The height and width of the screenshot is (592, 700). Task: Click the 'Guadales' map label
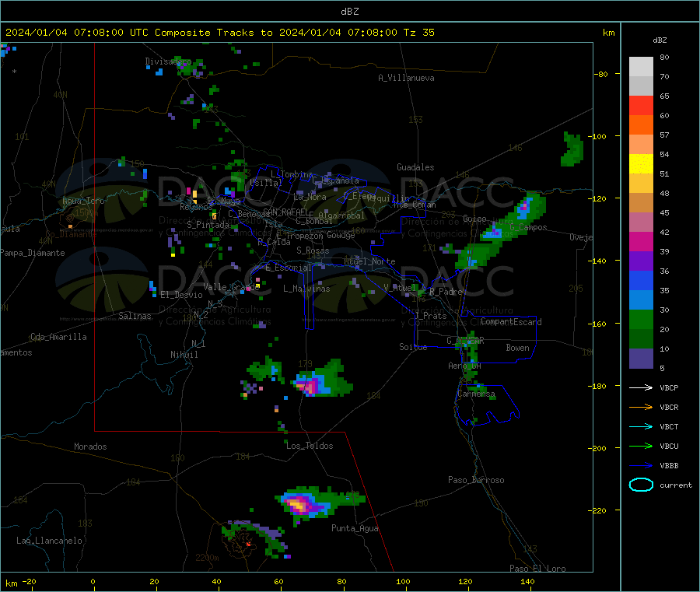[x=415, y=167]
